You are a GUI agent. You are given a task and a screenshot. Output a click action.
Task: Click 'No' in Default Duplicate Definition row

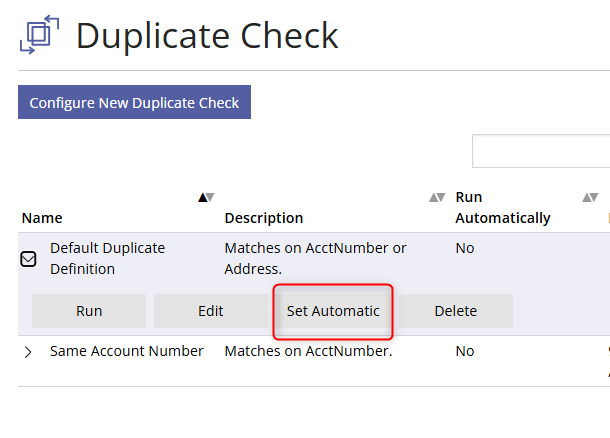tap(465, 248)
